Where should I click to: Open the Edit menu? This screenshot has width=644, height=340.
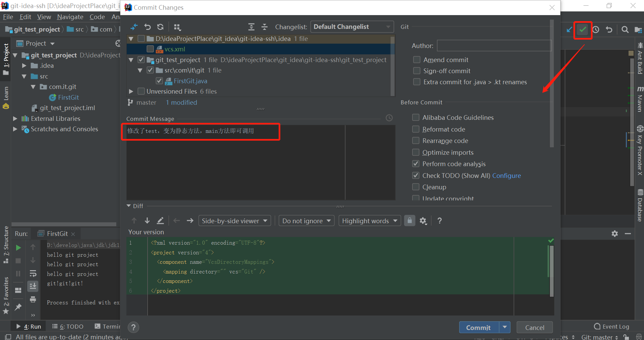(x=25, y=17)
